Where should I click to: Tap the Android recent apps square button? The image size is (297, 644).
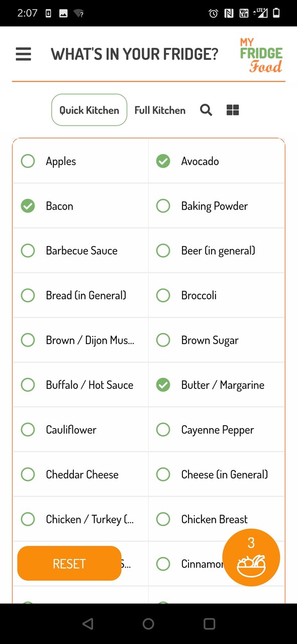209,623
